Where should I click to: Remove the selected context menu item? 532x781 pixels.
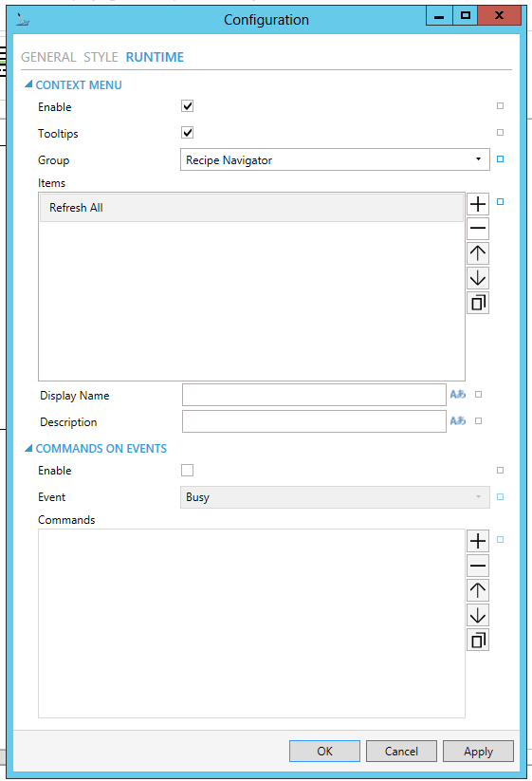[478, 229]
